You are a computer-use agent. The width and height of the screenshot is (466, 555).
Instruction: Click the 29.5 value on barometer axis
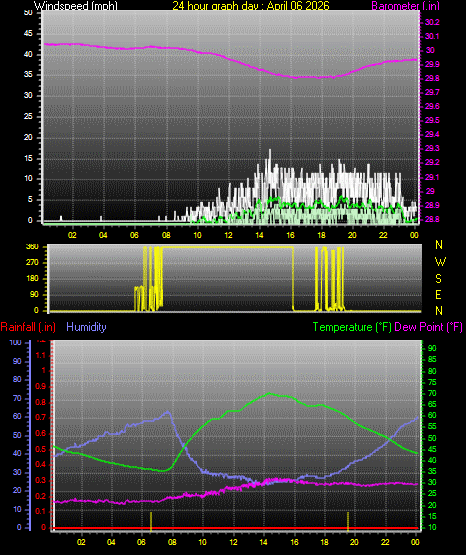(432, 120)
